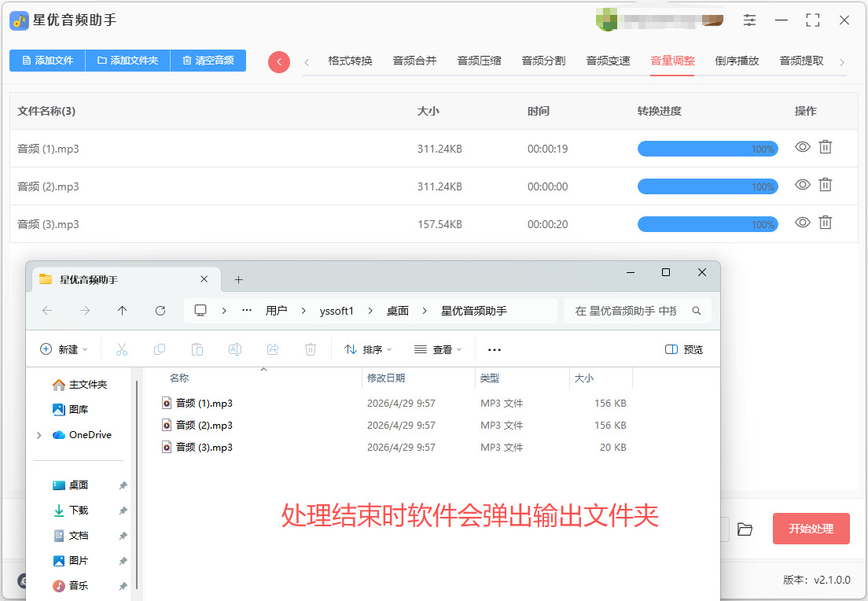Click progress bar of 音频 (3).mp3
Viewport: 868px width, 601px height.
[708, 223]
